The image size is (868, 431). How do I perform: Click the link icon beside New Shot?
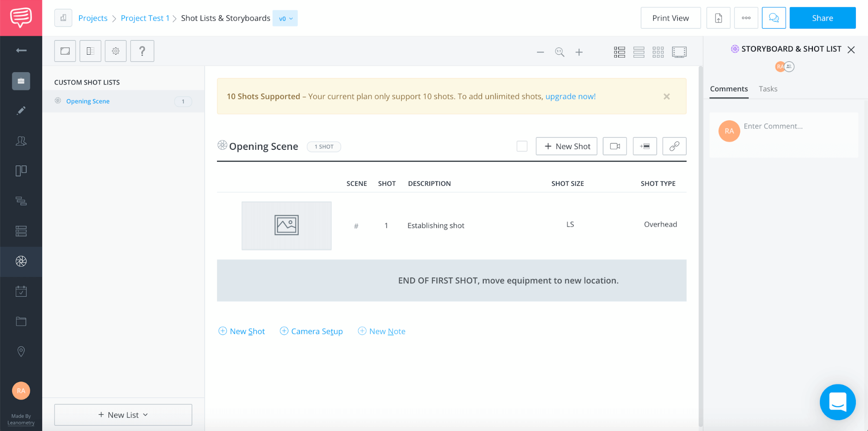(x=674, y=146)
